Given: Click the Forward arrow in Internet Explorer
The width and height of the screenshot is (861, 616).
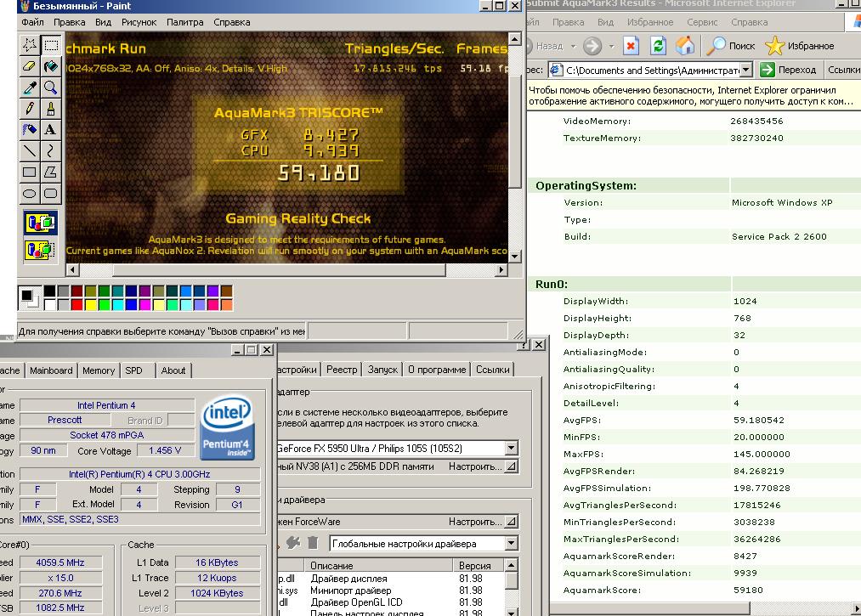Looking at the screenshot, I should click(592, 46).
